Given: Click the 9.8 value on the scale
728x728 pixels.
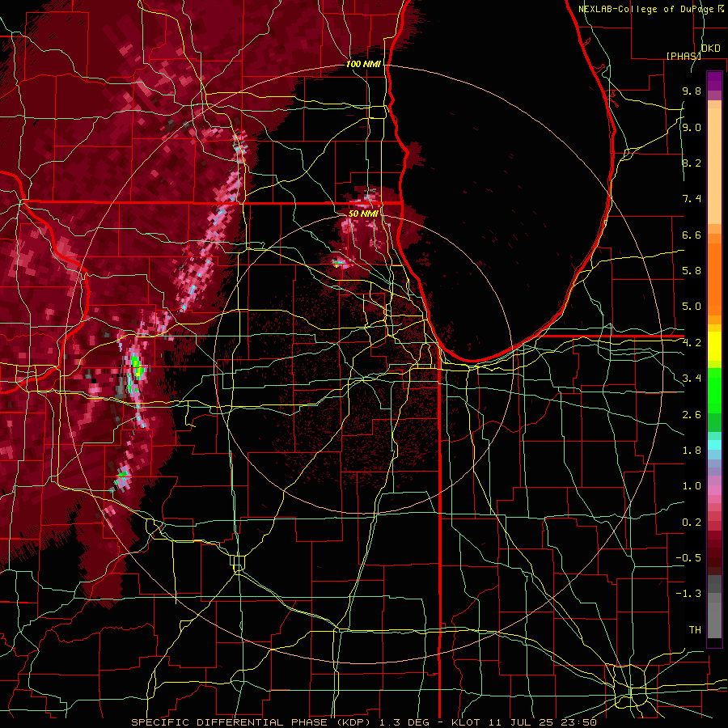Looking at the screenshot, I should pyautogui.click(x=692, y=91).
